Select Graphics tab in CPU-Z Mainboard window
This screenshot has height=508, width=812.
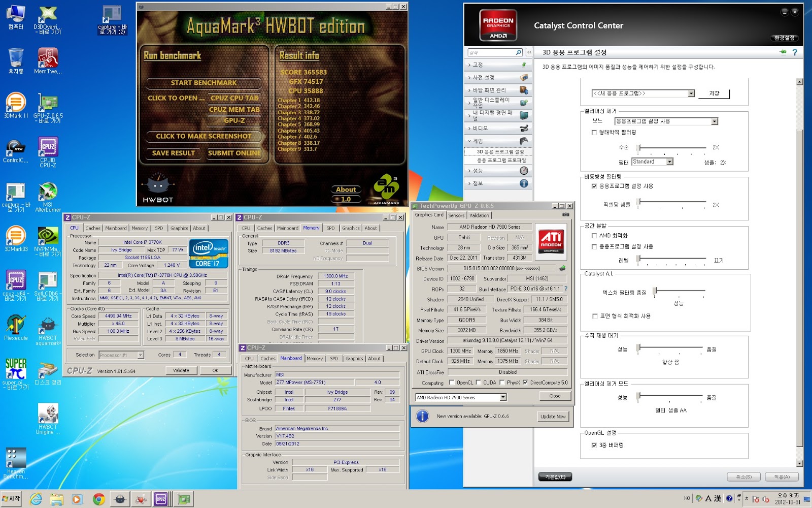[x=354, y=359]
